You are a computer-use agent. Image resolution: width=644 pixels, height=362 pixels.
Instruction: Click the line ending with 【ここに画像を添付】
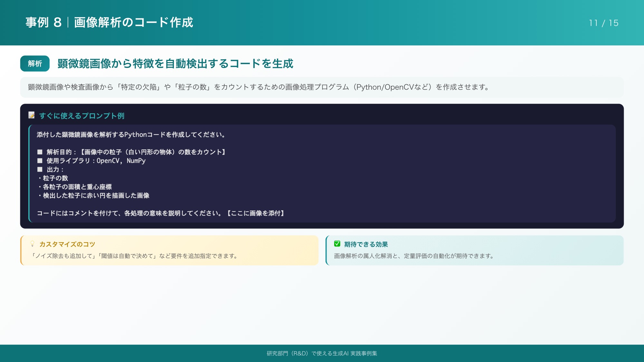161,213
